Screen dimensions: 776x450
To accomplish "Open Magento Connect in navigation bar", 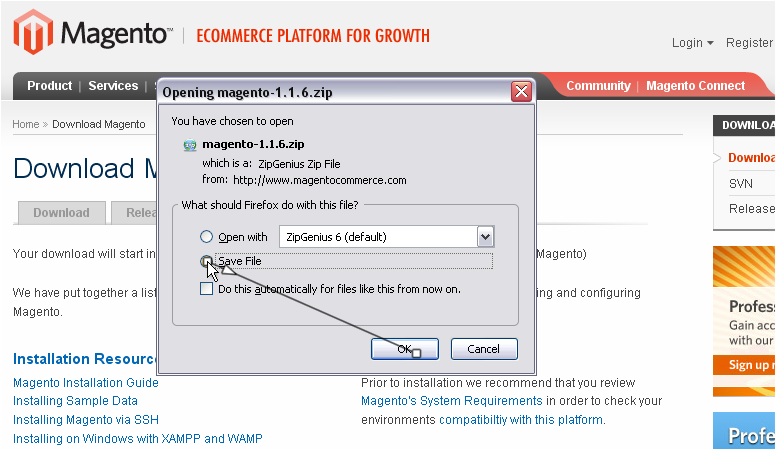I will coord(695,86).
